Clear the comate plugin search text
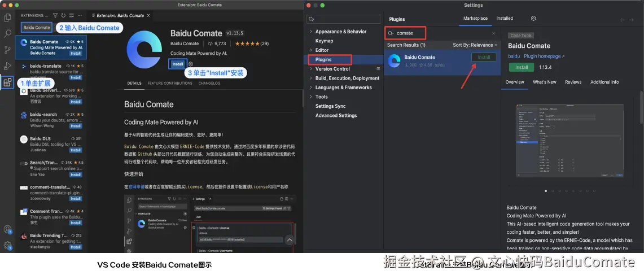The height and width of the screenshot is (279, 644). tap(493, 33)
